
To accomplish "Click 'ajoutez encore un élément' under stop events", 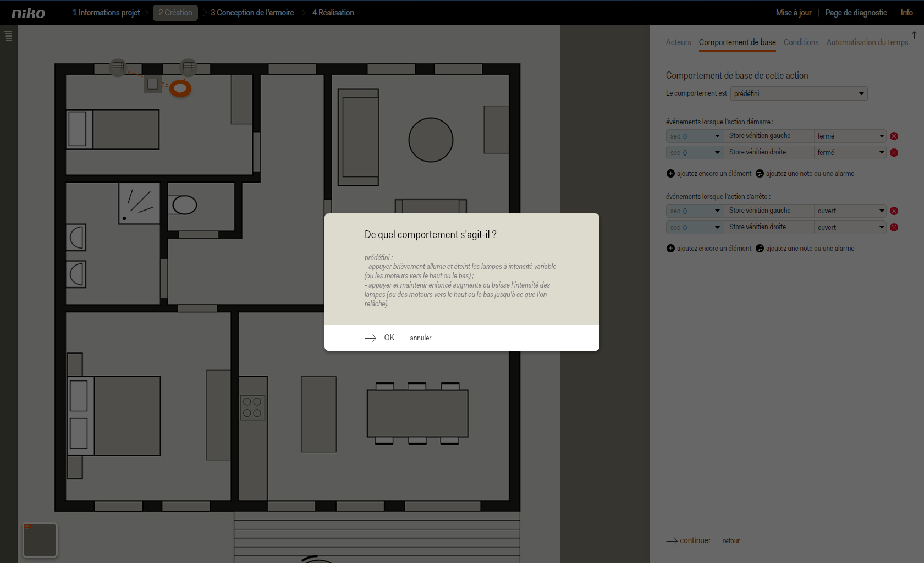I will [x=714, y=249].
